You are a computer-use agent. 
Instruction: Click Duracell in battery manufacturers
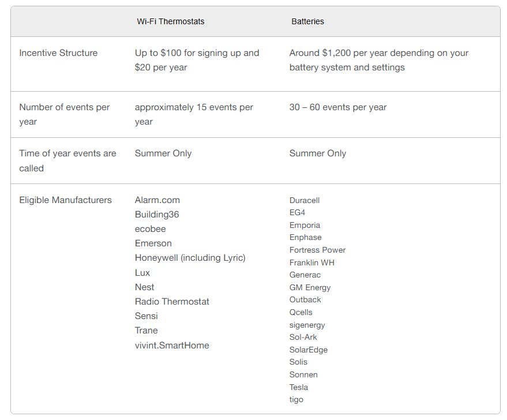click(x=305, y=200)
